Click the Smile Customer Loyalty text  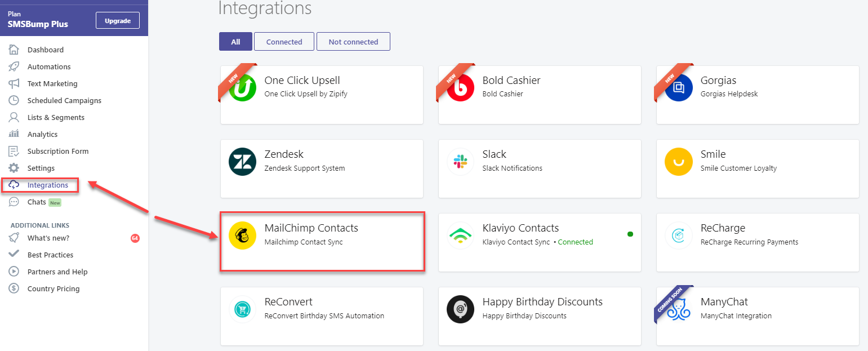tap(738, 168)
